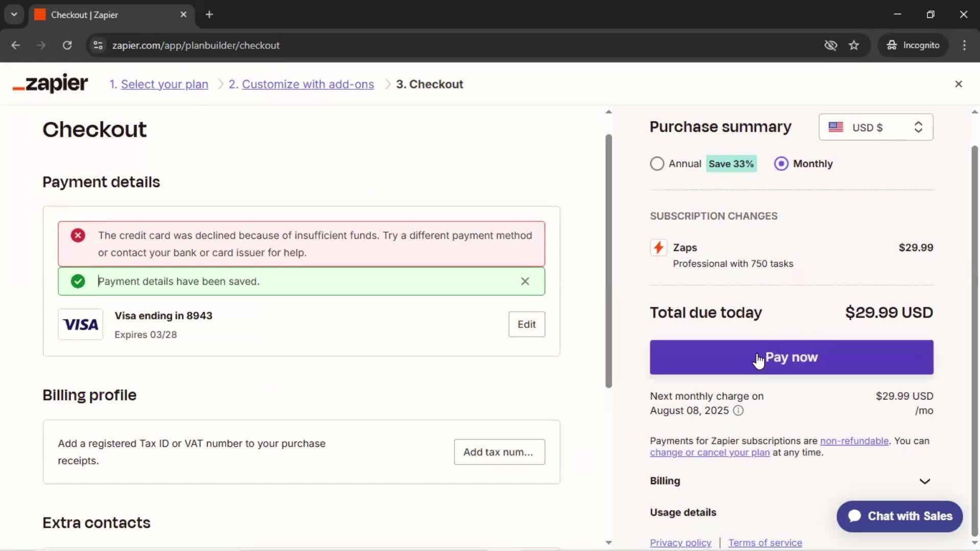Open the tab search dropdown arrow

14,14
